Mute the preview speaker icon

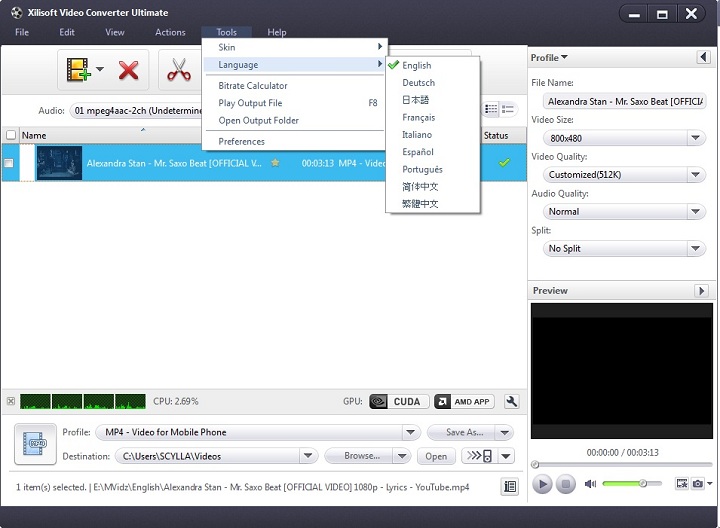coord(590,483)
